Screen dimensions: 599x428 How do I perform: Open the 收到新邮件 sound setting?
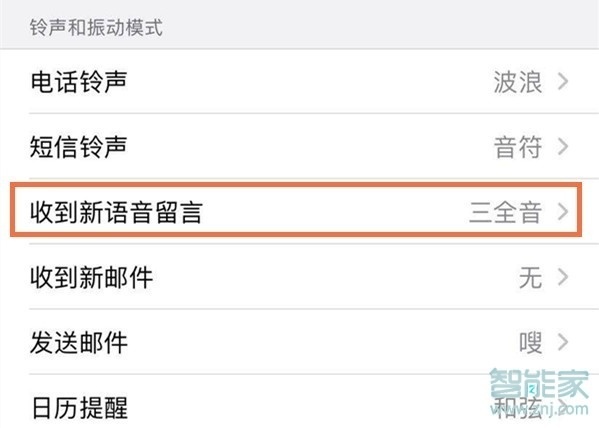tap(300, 277)
